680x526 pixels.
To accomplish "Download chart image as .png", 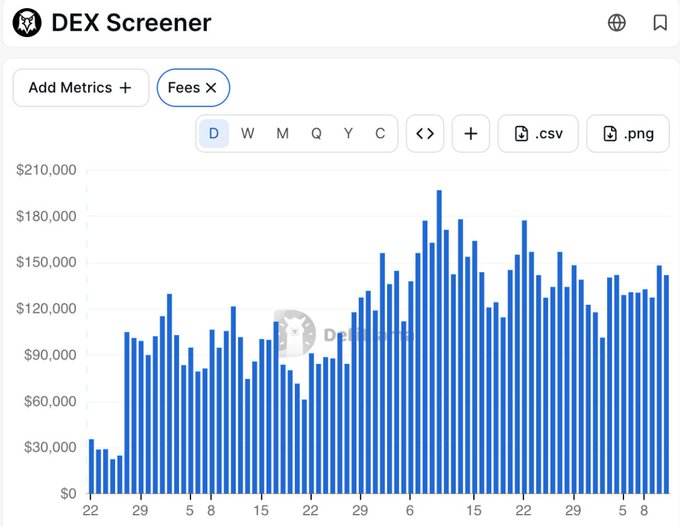I will pyautogui.click(x=628, y=134).
